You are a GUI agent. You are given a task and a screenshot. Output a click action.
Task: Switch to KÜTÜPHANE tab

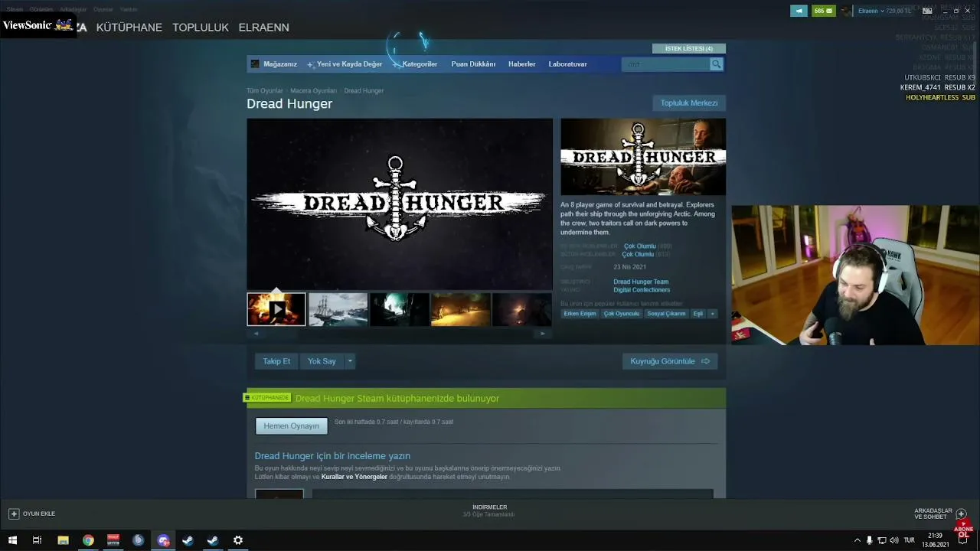[x=129, y=28]
